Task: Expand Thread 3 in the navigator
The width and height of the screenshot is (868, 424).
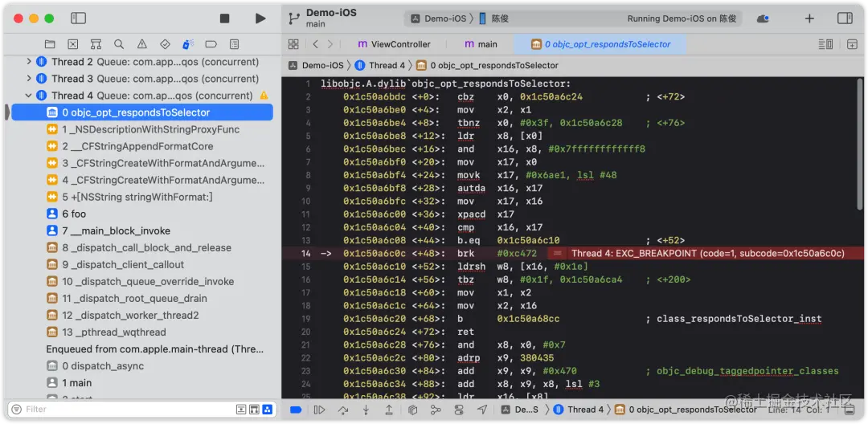Action: tap(29, 79)
